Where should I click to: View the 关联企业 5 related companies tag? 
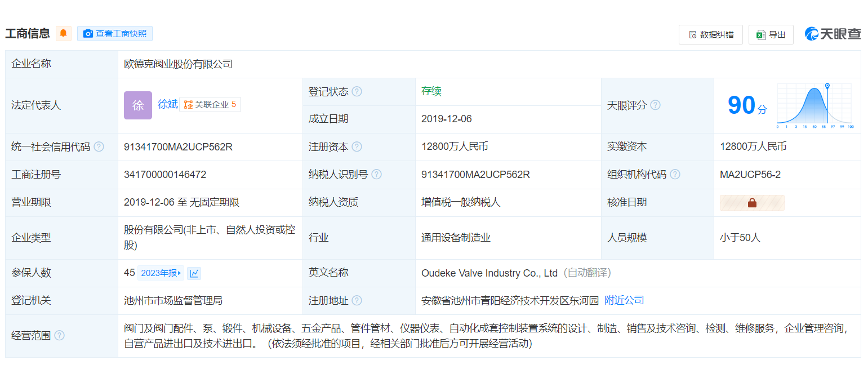tap(210, 104)
